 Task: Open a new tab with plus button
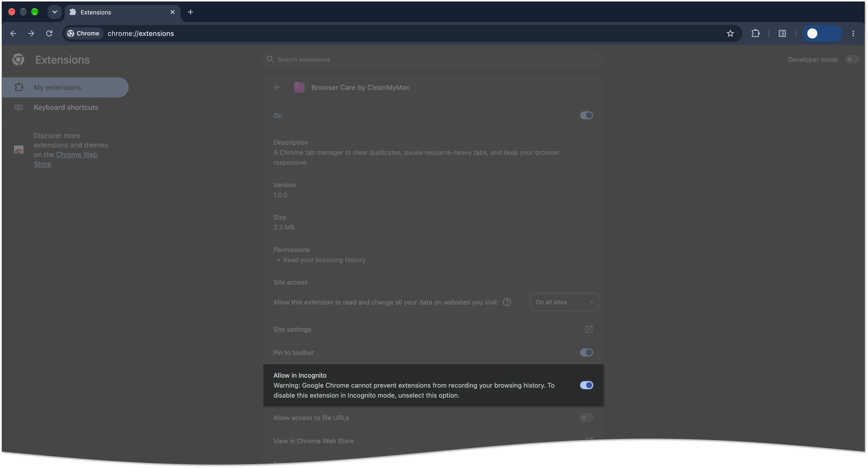[190, 12]
